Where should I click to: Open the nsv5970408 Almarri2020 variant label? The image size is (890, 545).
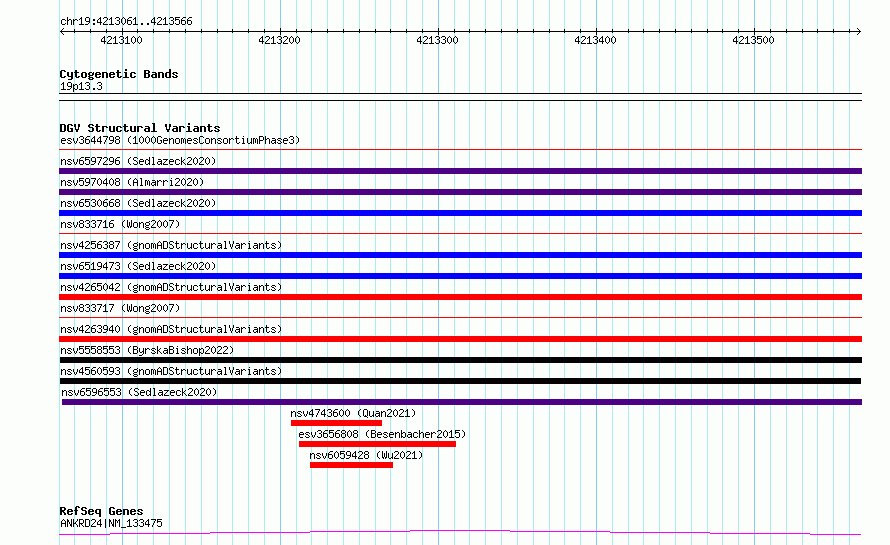[x=132, y=182]
